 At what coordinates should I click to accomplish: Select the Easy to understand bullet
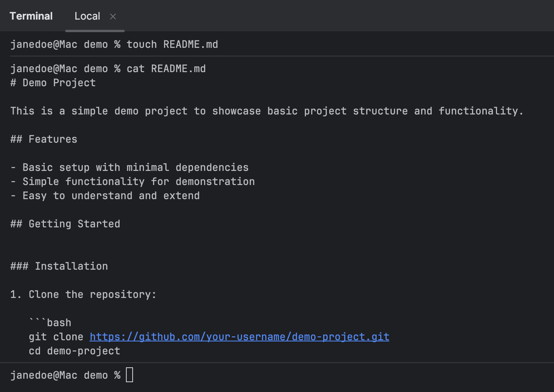point(105,195)
